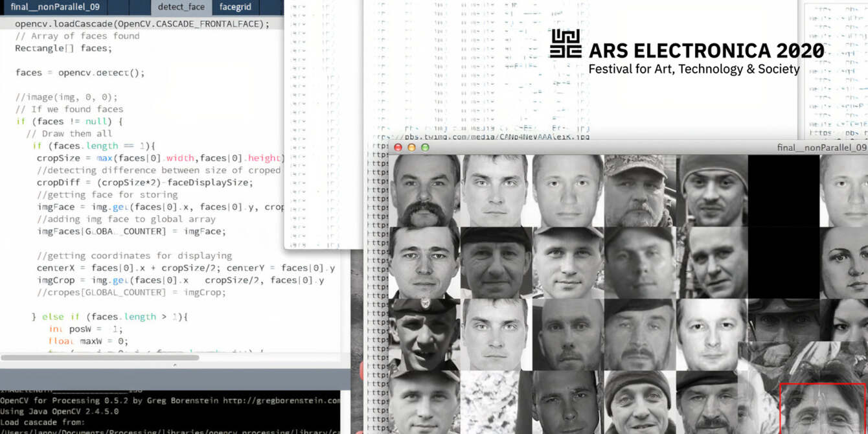Click the Ars Electronica logo icon
Viewport: 868px width, 434px height.
click(x=565, y=44)
